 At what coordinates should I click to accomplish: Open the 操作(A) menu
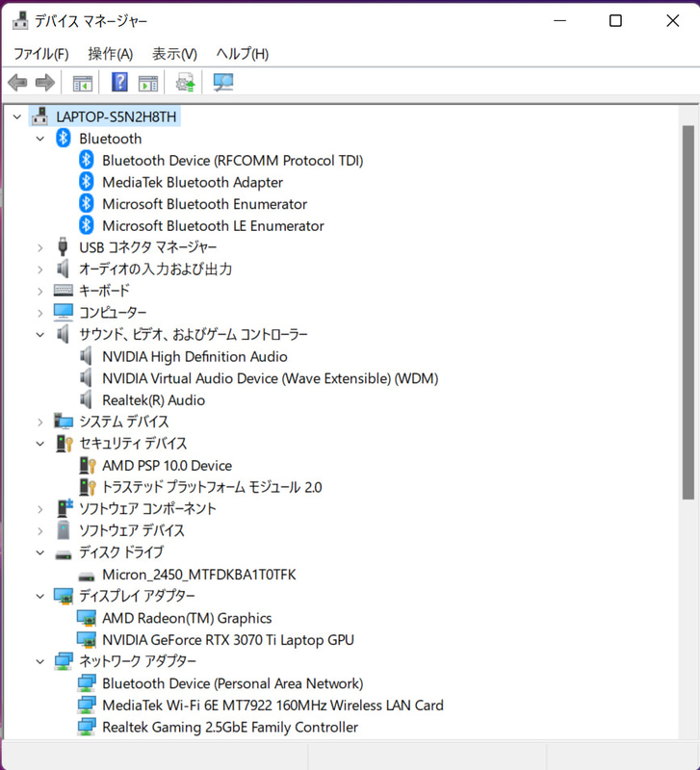[111, 54]
